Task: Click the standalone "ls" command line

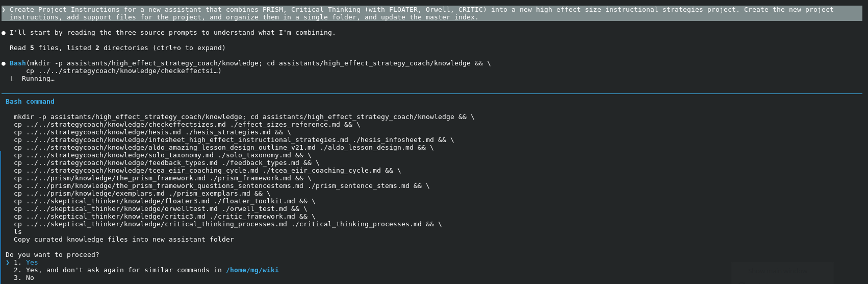Action: click(x=18, y=232)
